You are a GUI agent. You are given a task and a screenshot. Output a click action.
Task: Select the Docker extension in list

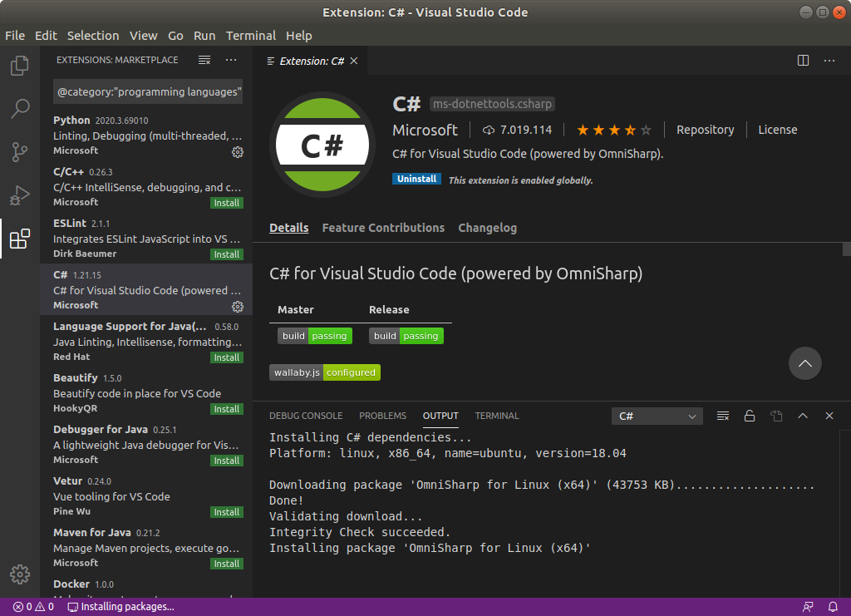(146, 587)
